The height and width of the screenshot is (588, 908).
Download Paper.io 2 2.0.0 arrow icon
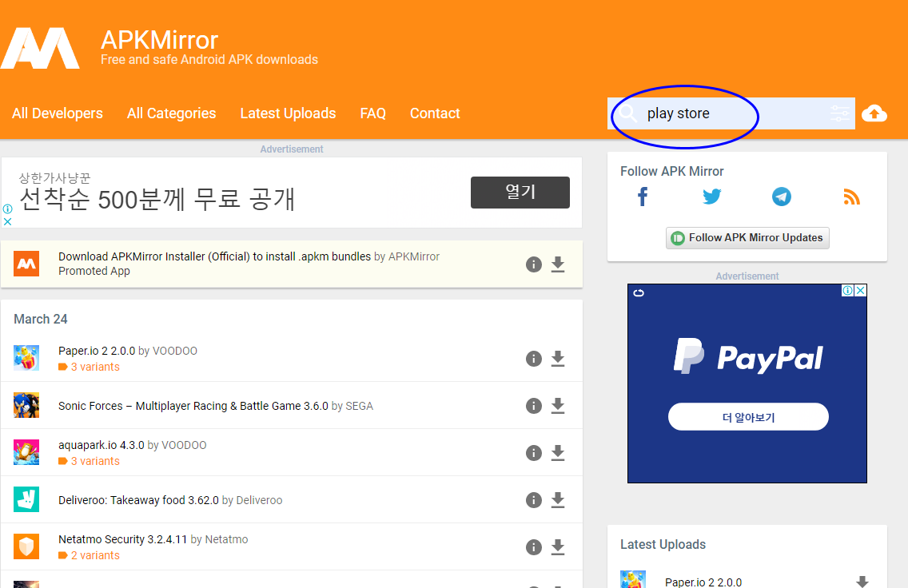558,359
